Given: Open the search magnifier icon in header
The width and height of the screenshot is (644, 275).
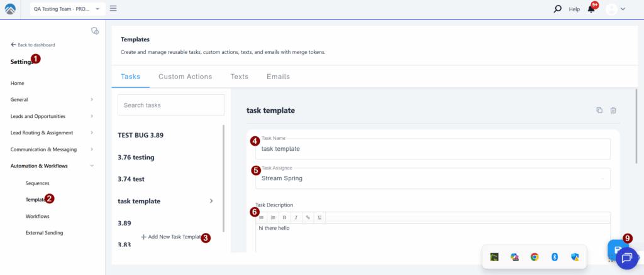Looking at the screenshot, I should [x=557, y=9].
